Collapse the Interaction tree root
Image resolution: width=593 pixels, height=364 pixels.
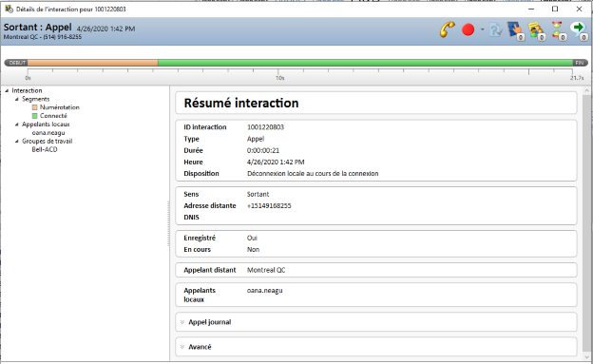point(7,91)
